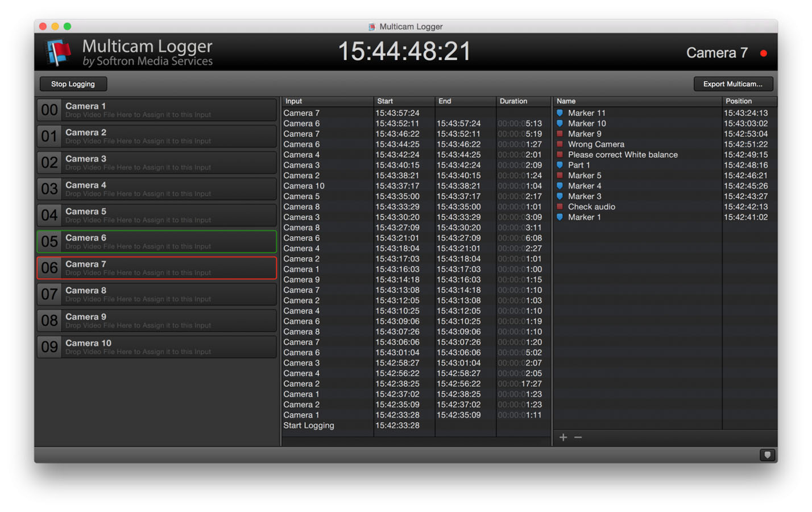The width and height of the screenshot is (812, 512).
Task: Select Camera 10 entry in the log list
Action: coord(304,186)
